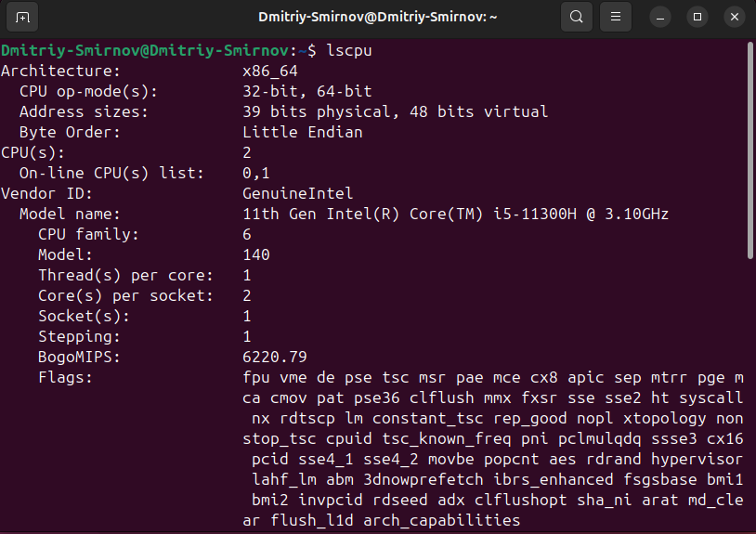The image size is (756, 534).
Task: Click 39 bits physical, 48 bits virtual
Action: point(396,111)
